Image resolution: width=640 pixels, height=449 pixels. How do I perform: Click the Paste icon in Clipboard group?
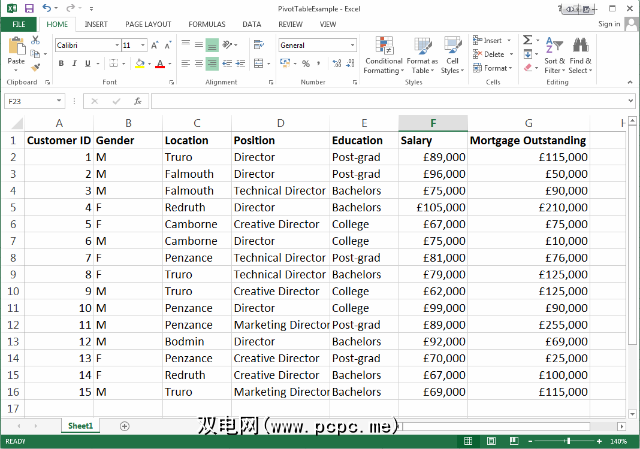17,50
